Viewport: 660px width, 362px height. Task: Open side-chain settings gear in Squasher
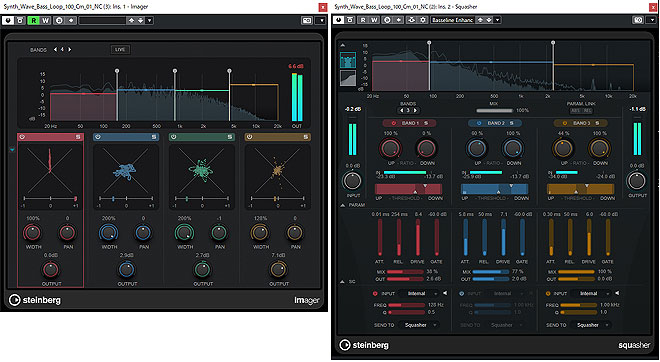[423, 20]
